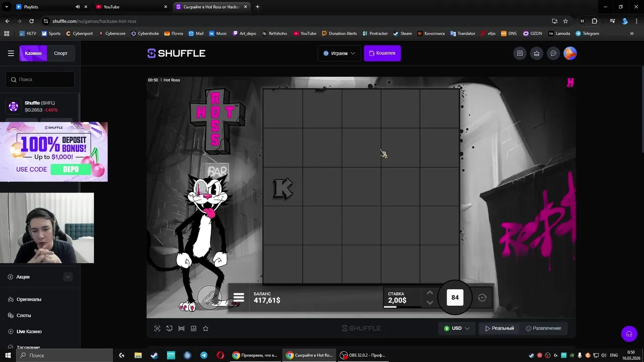Image resolution: width=644 pixels, height=362 pixels.
Task: Switch to the YouTube browser tab
Action: (x=131, y=7)
